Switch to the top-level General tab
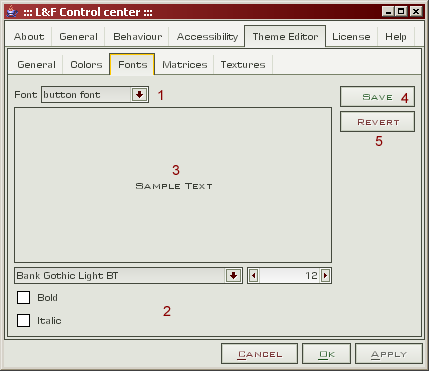429x371 pixels. pos(78,36)
